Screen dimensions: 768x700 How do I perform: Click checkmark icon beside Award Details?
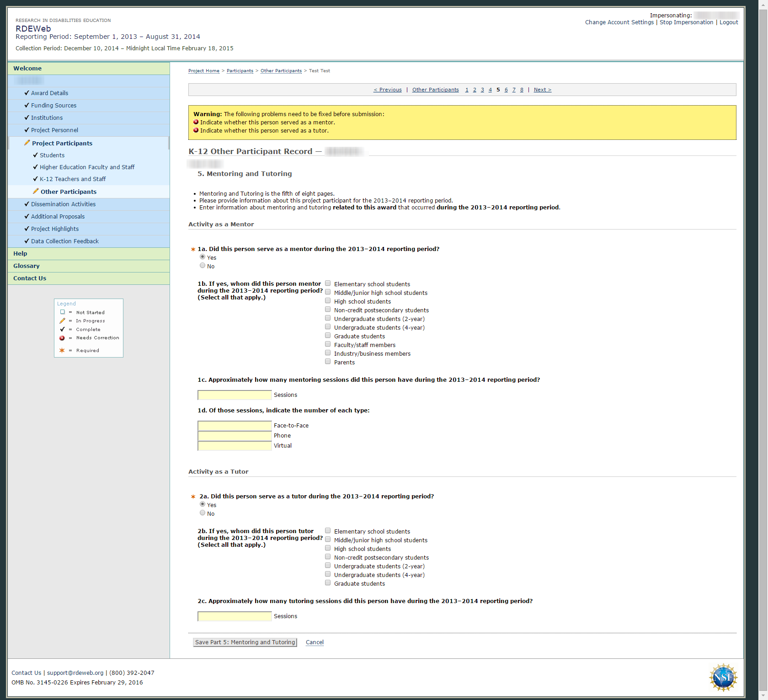27,93
